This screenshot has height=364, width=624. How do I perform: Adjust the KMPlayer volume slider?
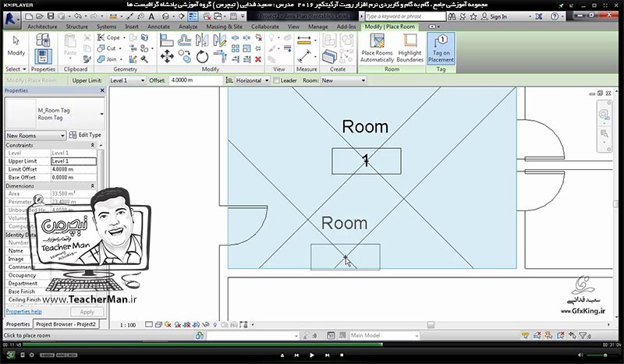click(x=598, y=355)
